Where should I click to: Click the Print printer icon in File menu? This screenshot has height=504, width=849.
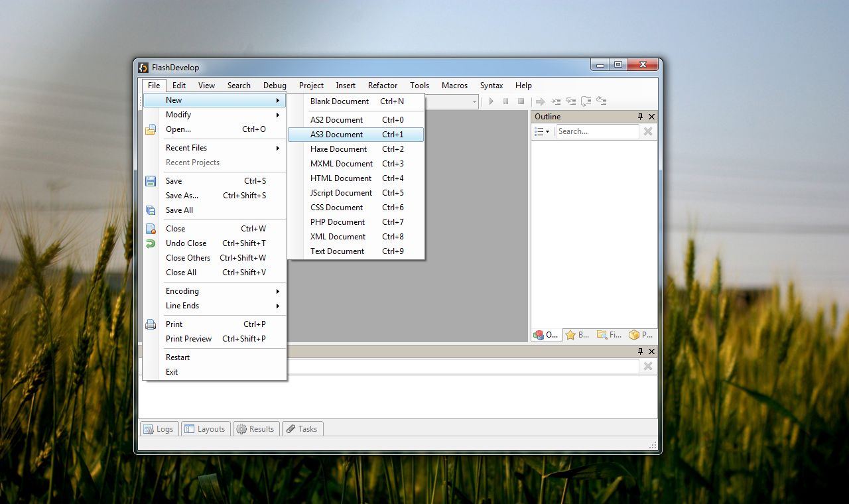click(151, 324)
